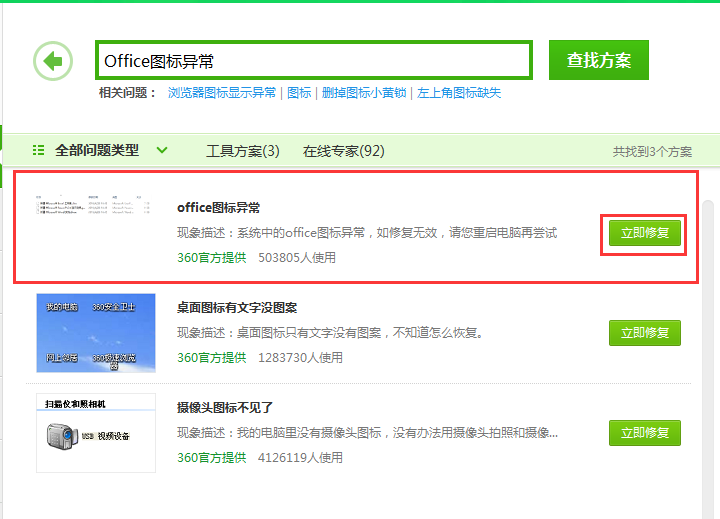Click 360官方提供 under 桌面图标有文字没图案

[212, 358]
